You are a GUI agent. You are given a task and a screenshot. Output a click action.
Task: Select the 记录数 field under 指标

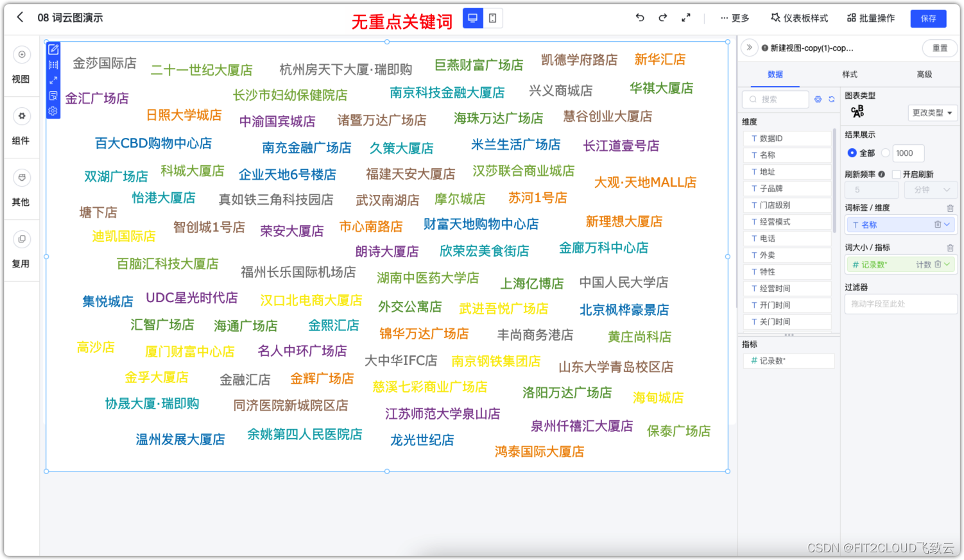[789, 361]
